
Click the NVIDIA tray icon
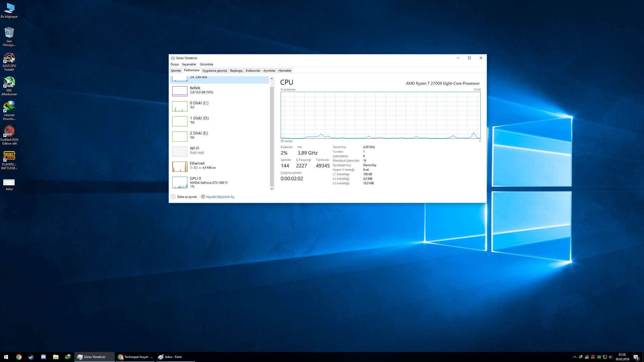tap(599, 357)
